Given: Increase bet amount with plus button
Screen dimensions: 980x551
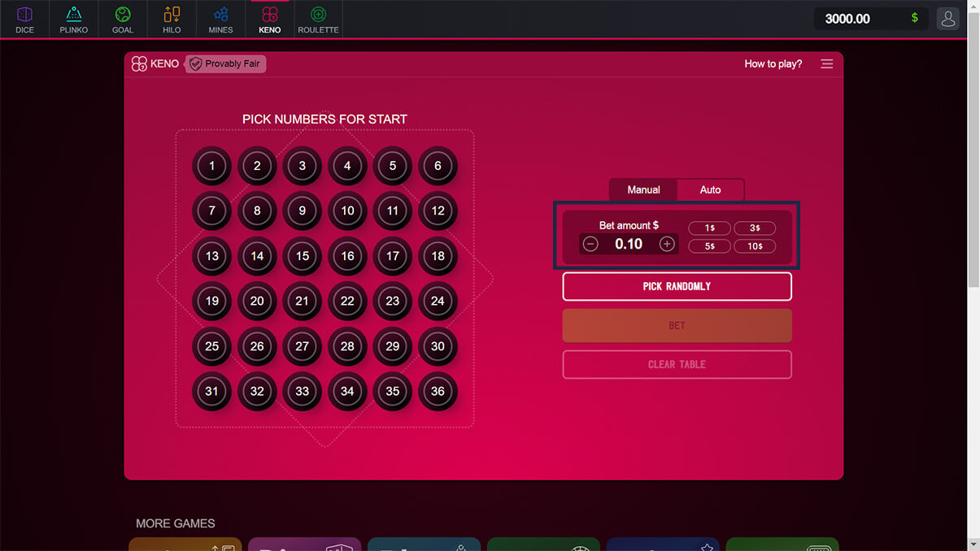Looking at the screenshot, I should coord(667,244).
